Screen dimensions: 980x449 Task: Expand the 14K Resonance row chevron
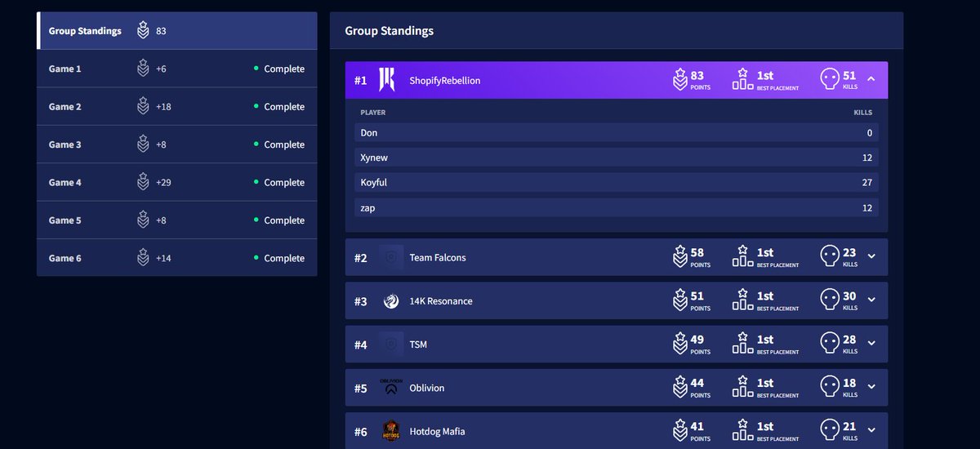coord(871,300)
